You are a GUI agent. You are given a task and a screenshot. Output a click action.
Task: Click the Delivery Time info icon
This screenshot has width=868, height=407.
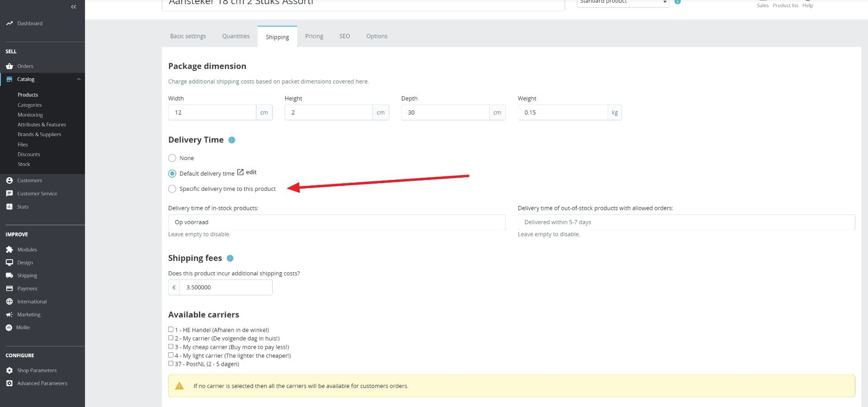pos(232,140)
